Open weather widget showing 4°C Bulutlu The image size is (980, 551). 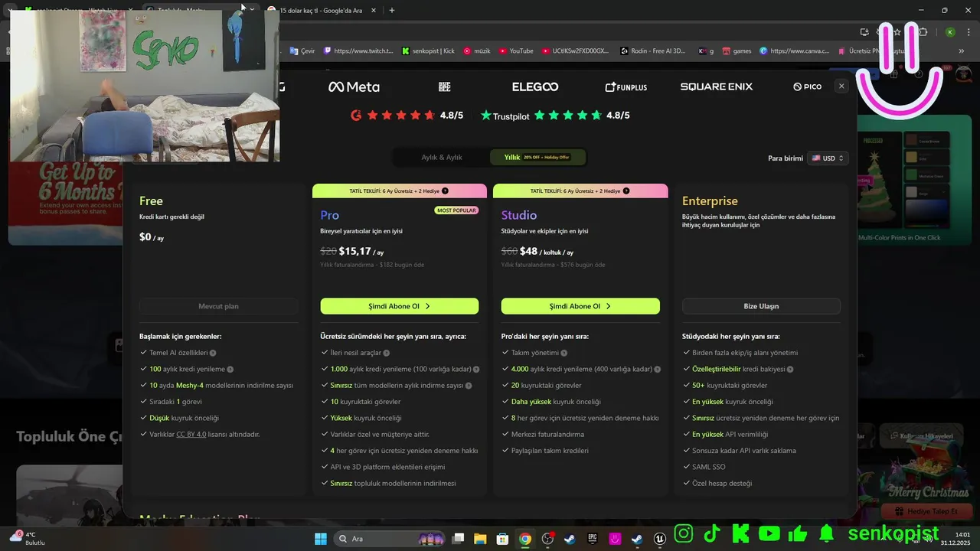pos(28,539)
